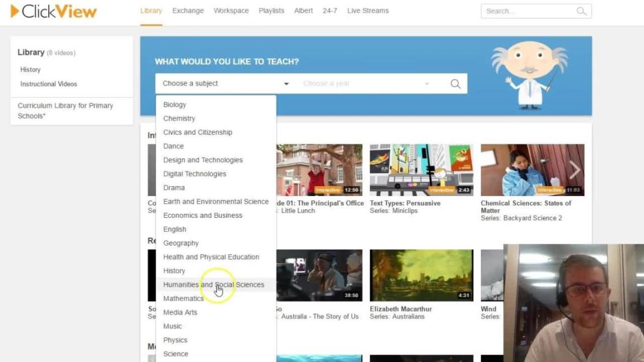
Task: Click the Interactive badge on The Principal's Office thumbnail
Action: tap(328, 190)
